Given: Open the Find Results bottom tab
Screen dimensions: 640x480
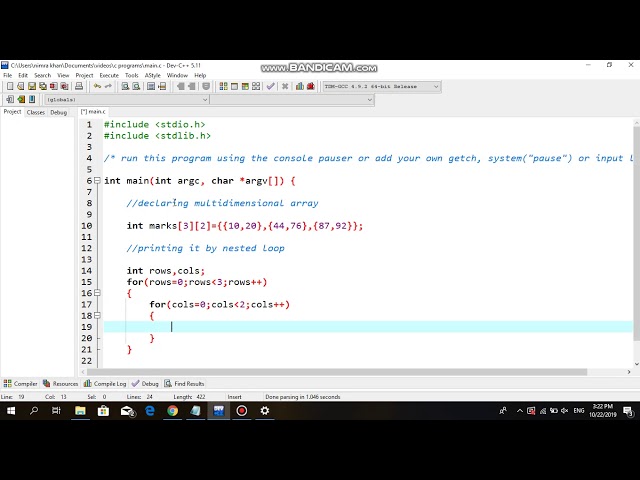Looking at the screenshot, I should click(184, 384).
